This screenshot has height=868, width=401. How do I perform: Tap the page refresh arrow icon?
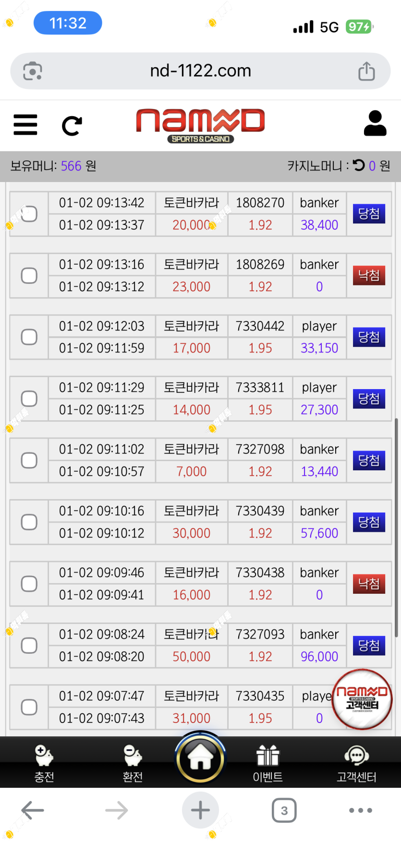[x=72, y=126]
